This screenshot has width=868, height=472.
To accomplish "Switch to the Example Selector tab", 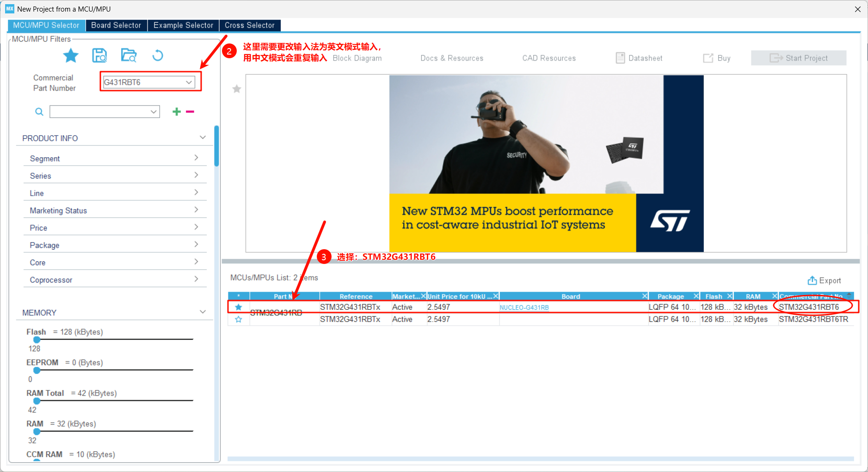I will 183,25.
